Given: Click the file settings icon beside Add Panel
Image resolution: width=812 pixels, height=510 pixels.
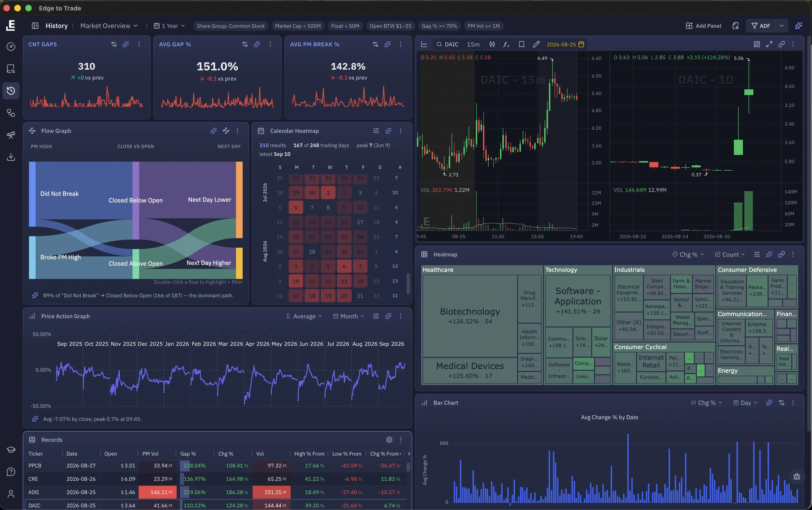Looking at the screenshot, I should click(x=736, y=26).
